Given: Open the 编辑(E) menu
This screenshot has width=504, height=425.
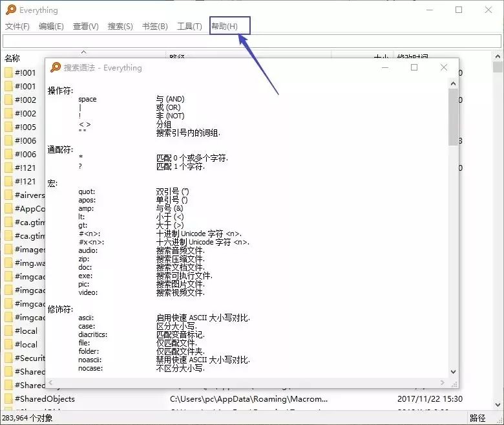Looking at the screenshot, I should coord(51,26).
